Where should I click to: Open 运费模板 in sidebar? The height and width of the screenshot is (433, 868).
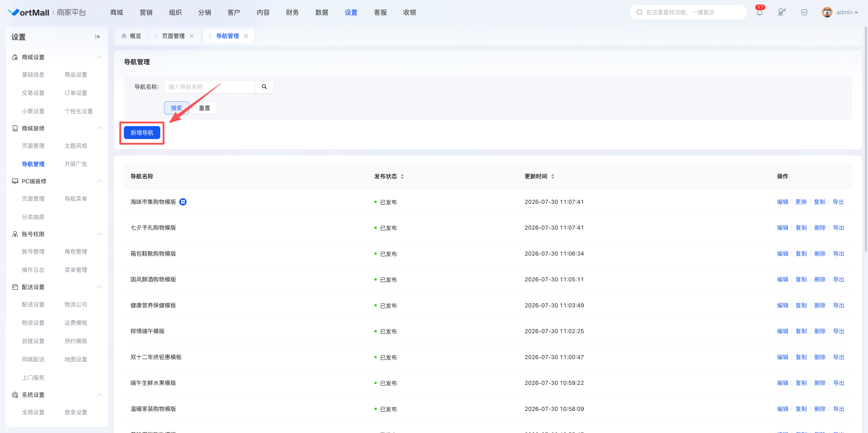click(76, 323)
